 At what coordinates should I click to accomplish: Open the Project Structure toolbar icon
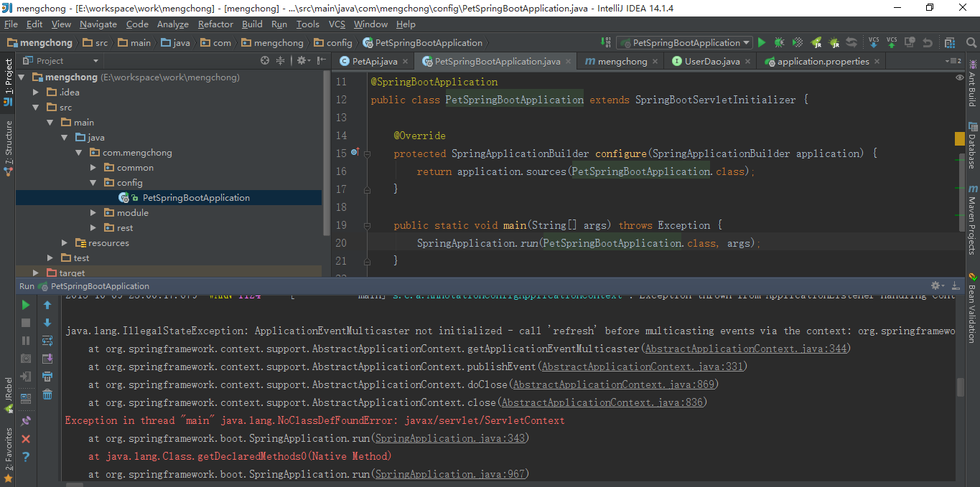[950, 43]
